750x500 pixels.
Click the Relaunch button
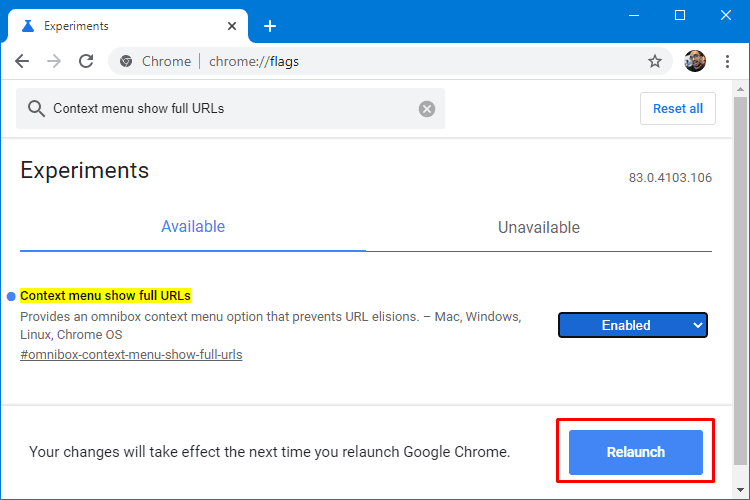636,452
